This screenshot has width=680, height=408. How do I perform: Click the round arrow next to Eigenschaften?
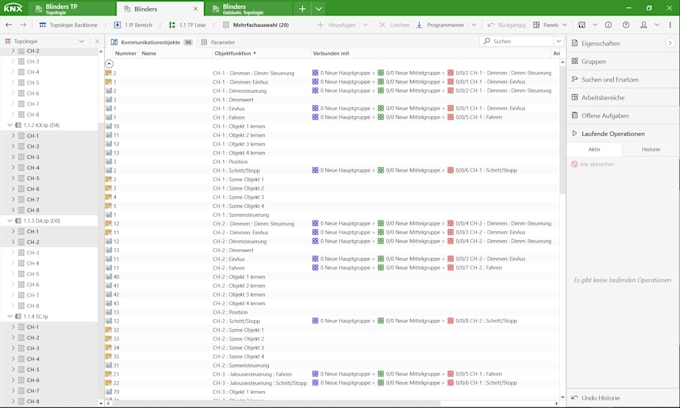pyautogui.click(x=670, y=43)
